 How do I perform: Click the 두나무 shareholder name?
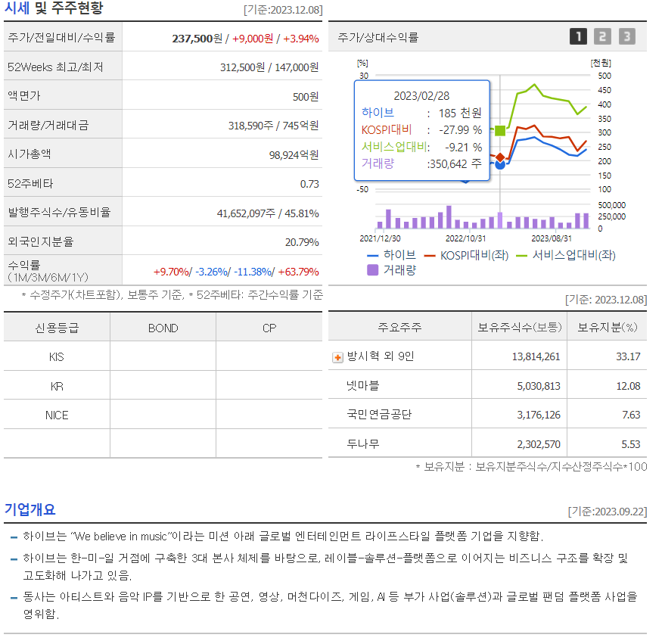(362, 443)
